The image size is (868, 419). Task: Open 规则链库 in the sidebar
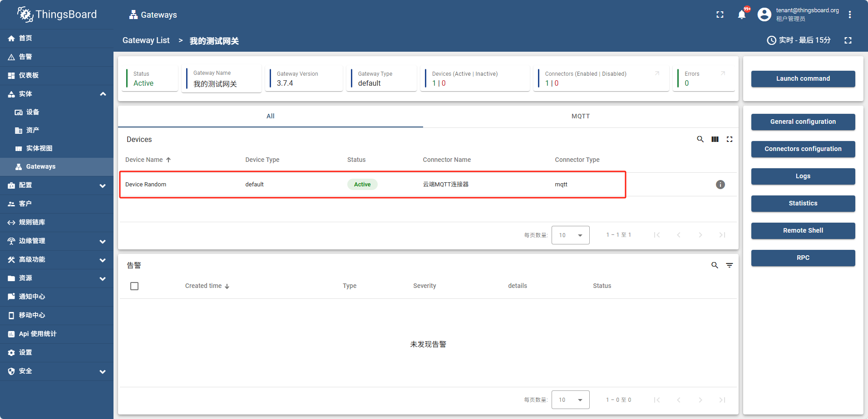(x=32, y=222)
